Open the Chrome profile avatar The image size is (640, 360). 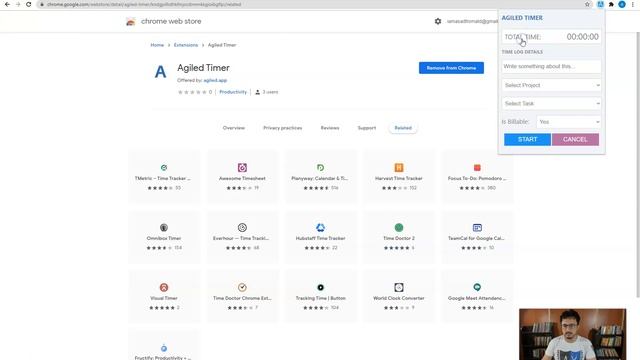pos(622,4)
